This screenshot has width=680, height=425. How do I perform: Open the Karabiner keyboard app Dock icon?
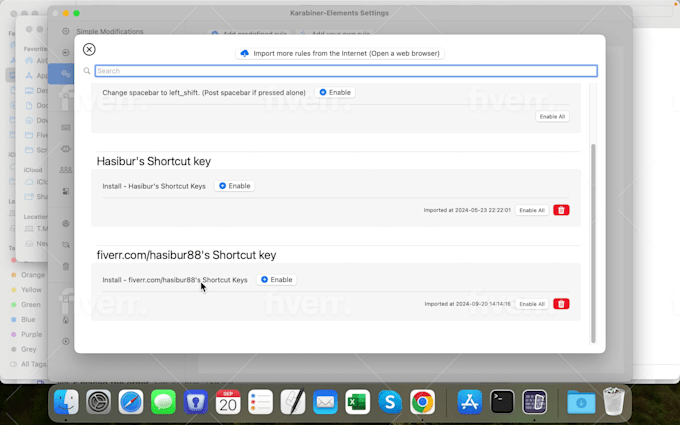534,402
